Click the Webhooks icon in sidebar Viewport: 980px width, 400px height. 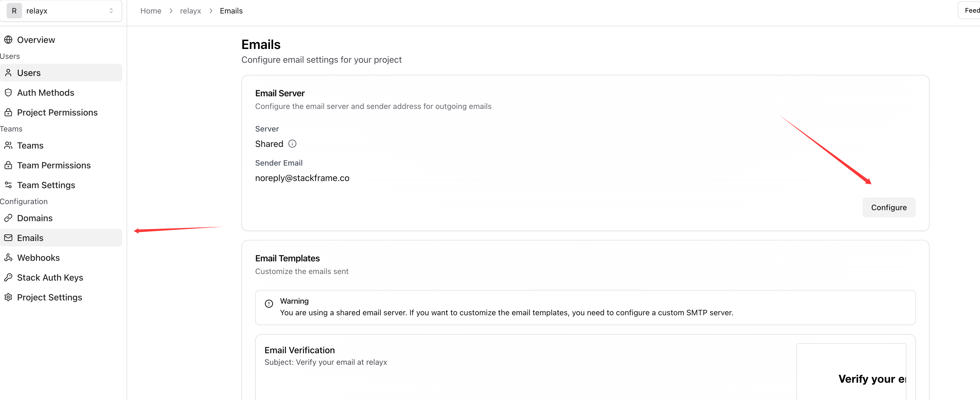pyautogui.click(x=8, y=258)
